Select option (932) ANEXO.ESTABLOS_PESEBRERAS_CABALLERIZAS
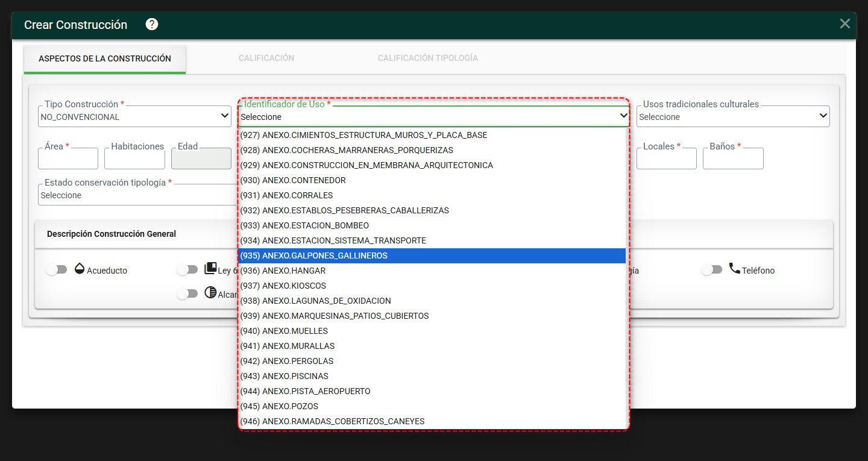The height and width of the screenshot is (461, 868). [x=432, y=210]
